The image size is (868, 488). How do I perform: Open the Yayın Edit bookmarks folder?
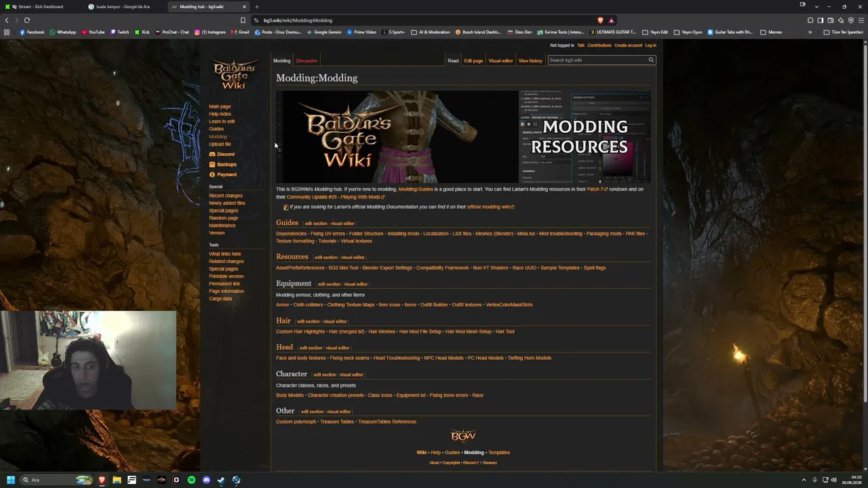pyautogui.click(x=654, y=32)
